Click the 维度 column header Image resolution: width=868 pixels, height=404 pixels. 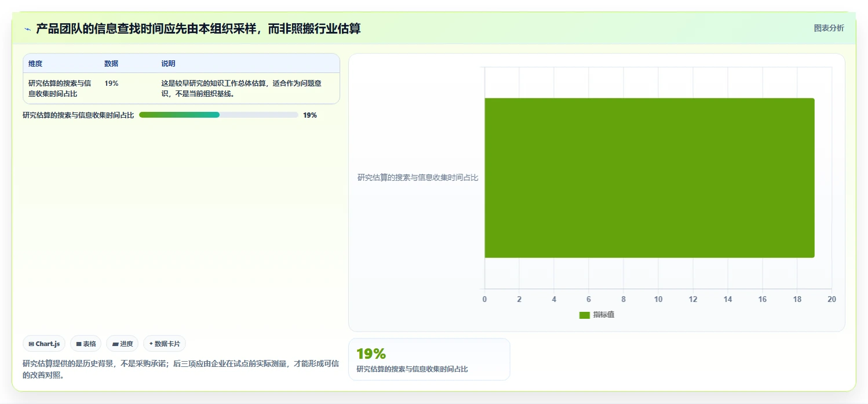pyautogui.click(x=35, y=64)
